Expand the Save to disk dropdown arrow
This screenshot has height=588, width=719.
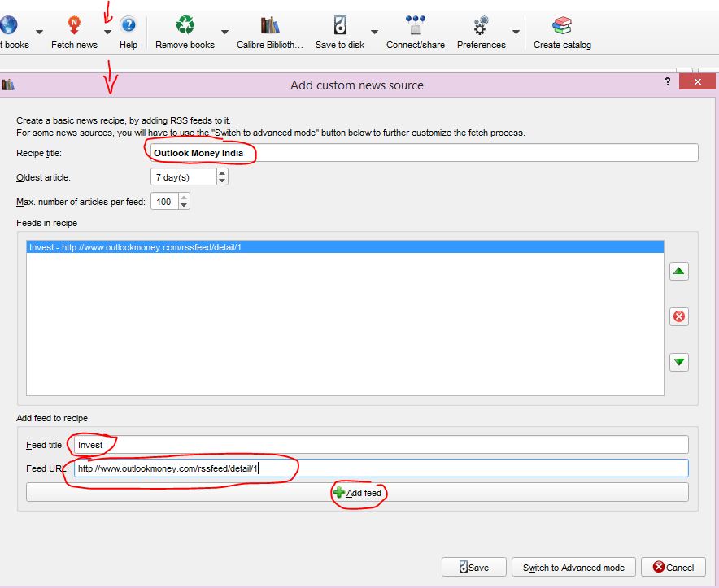375,32
